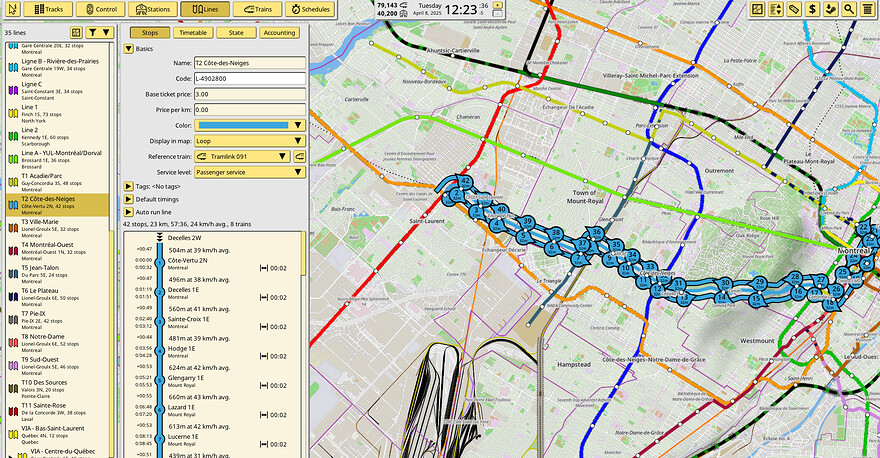880x458 pixels.
Task: Select T3 Ville-Marie line
Action: [x=57, y=228]
